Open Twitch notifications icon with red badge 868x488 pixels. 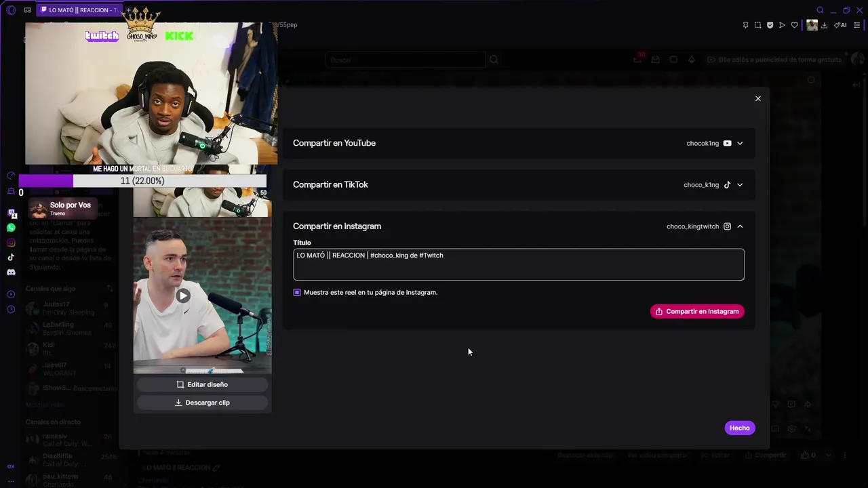637,60
